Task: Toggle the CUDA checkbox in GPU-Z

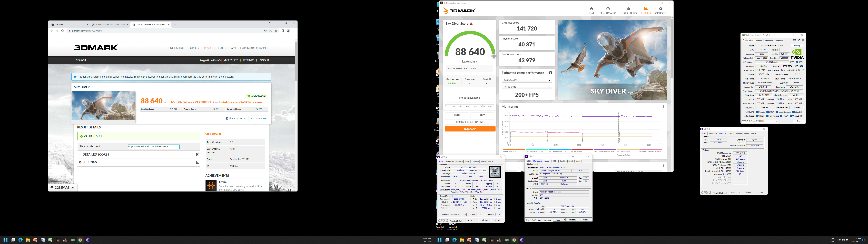Action: [x=768, y=112]
